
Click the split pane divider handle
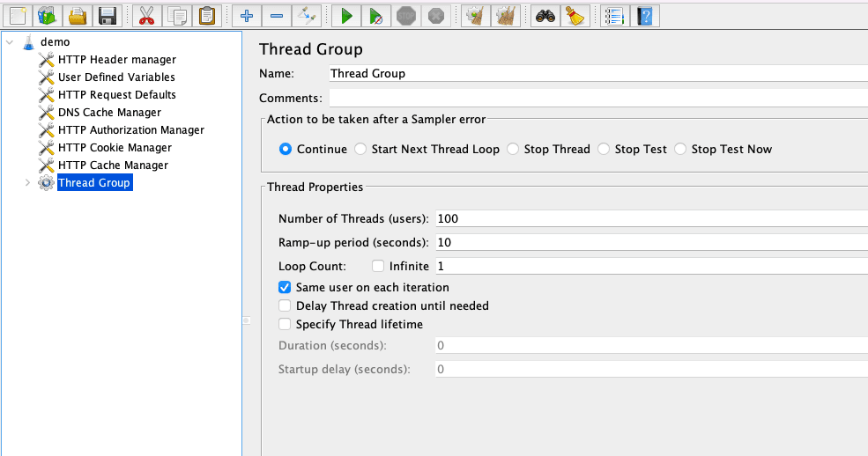pos(247,320)
